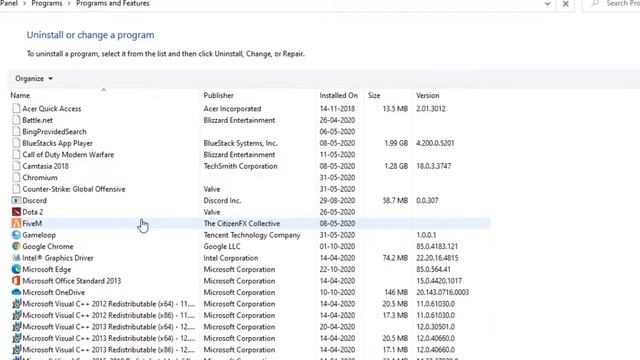Image resolution: width=640 pixels, height=360 pixels.
Task: Select the Dota 2 entry name
Action: pos(33,212)
